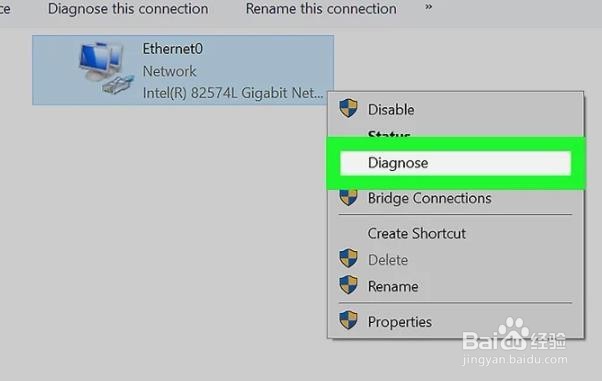Click the Intel(R) 82574L adapter description
The width and height of the screenshot is (602, 381).
[233, 93]
